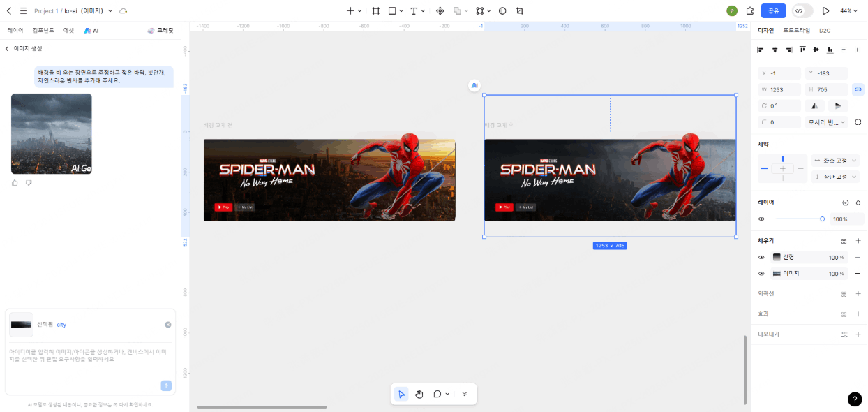Flip the image horizontally
The height and width of the screenshot is (412, 868).
pyautogui.click(x=814, y=106)
